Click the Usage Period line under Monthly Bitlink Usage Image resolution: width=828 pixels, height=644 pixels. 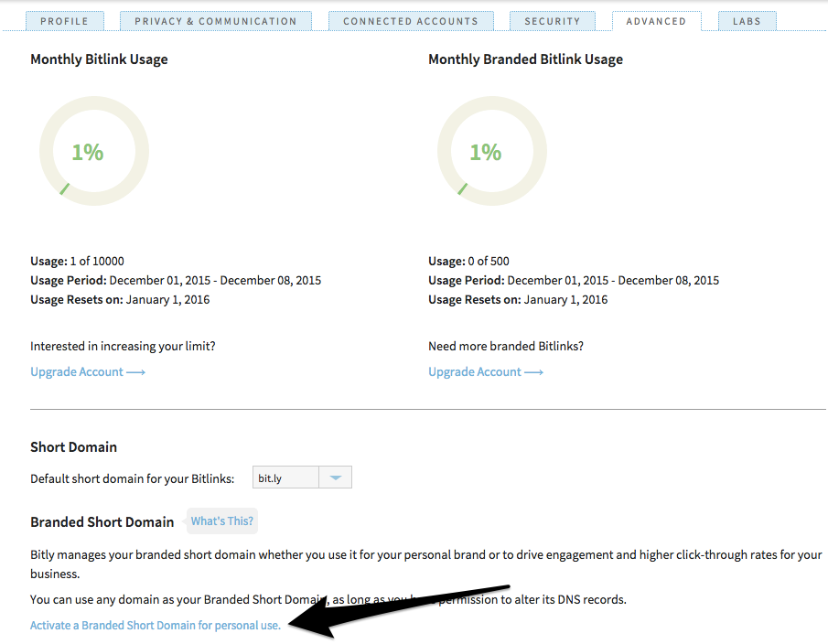point(176,280)
